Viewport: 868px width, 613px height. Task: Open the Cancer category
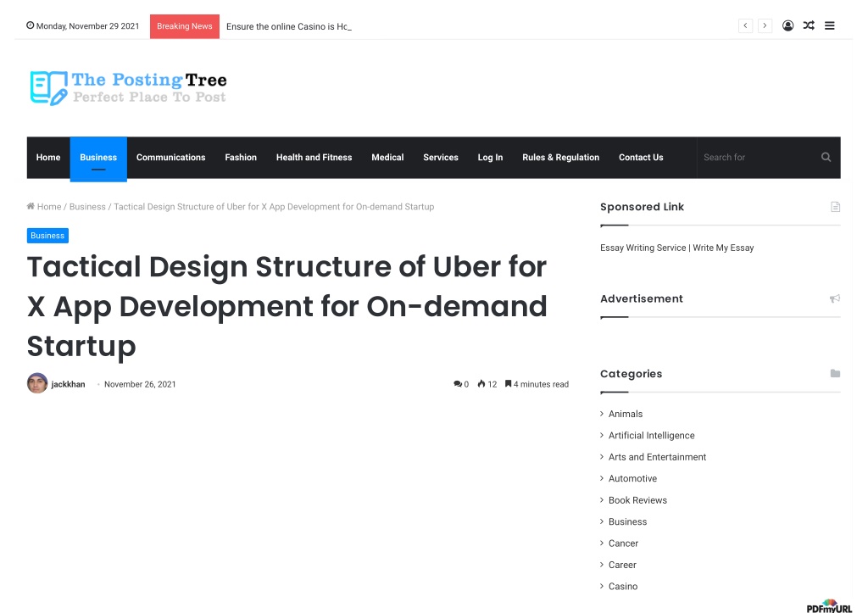pyautogui.click(x=623, y=543)
